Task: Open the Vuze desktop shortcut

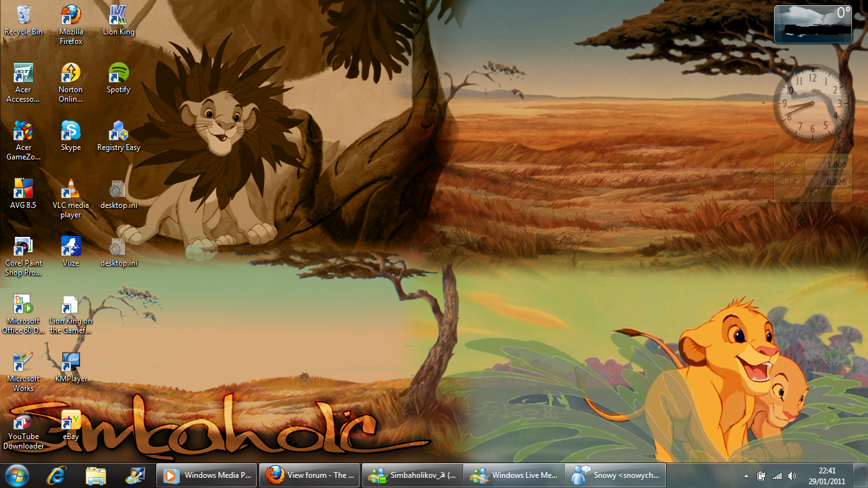Action: pos(71,247)
